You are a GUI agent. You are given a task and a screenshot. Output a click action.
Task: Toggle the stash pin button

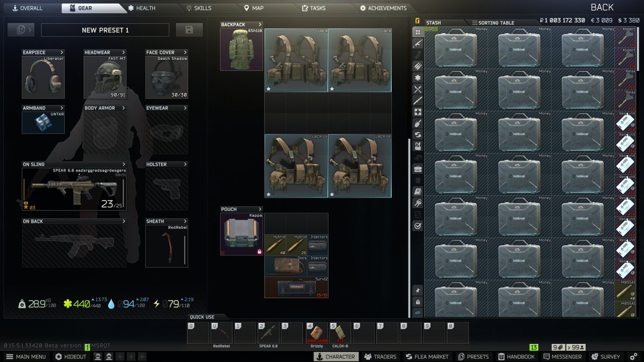(x=418, y=290)
